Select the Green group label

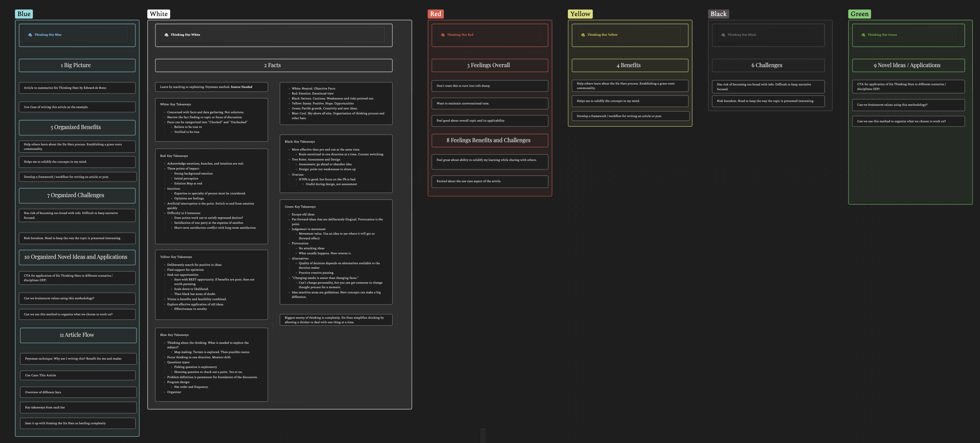[x=859, y=14]
